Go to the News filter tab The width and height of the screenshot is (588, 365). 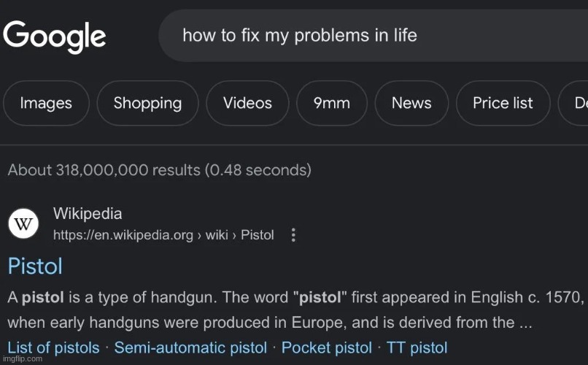pyautogui.click(x=411, y=103)
